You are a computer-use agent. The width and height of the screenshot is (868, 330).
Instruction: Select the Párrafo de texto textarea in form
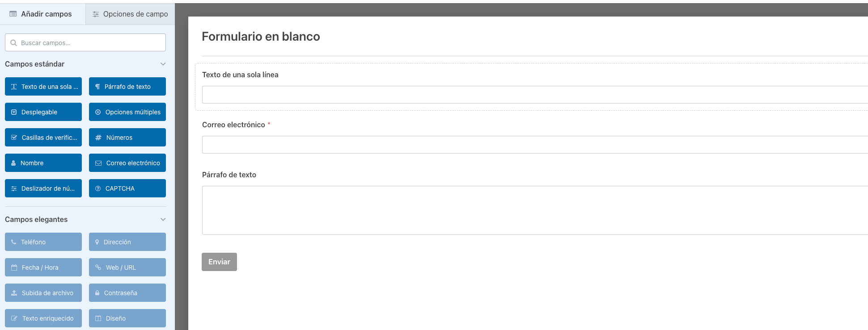coord(535,210)
